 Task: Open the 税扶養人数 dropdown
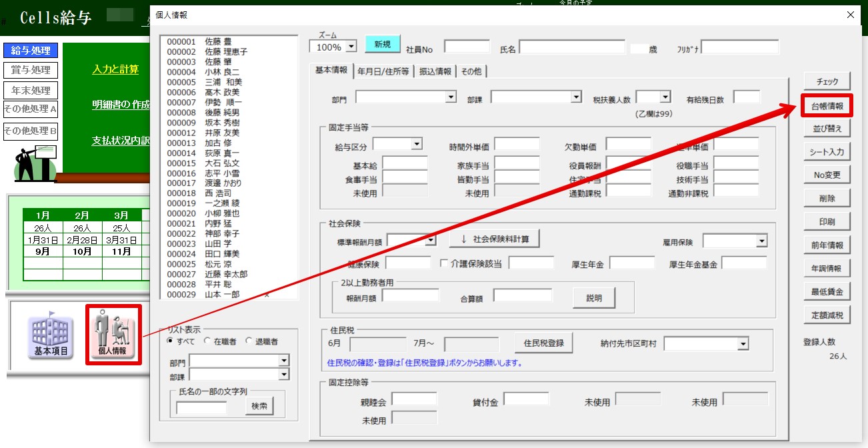point(665,97)
